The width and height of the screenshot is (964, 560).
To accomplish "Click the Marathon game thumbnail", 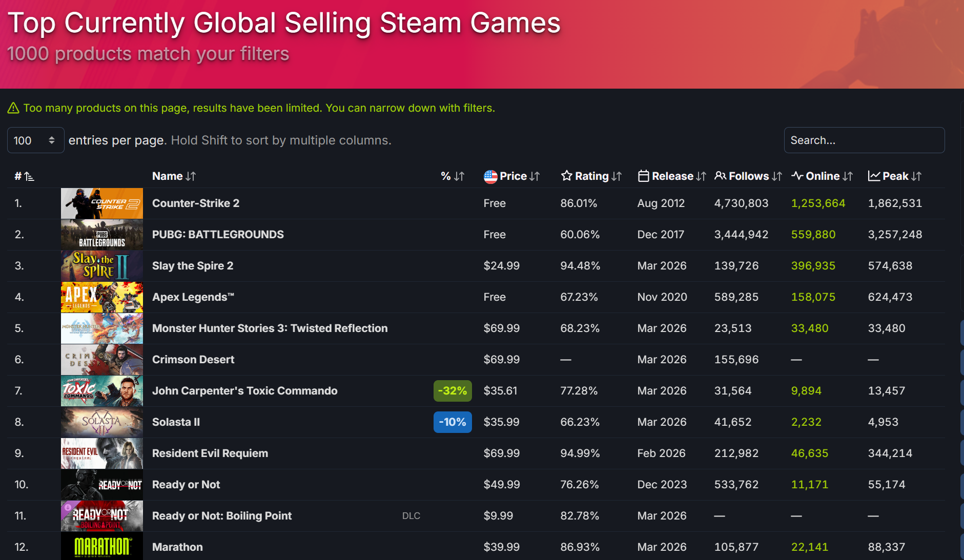I will pyautogui.click(x=102, y=546).
